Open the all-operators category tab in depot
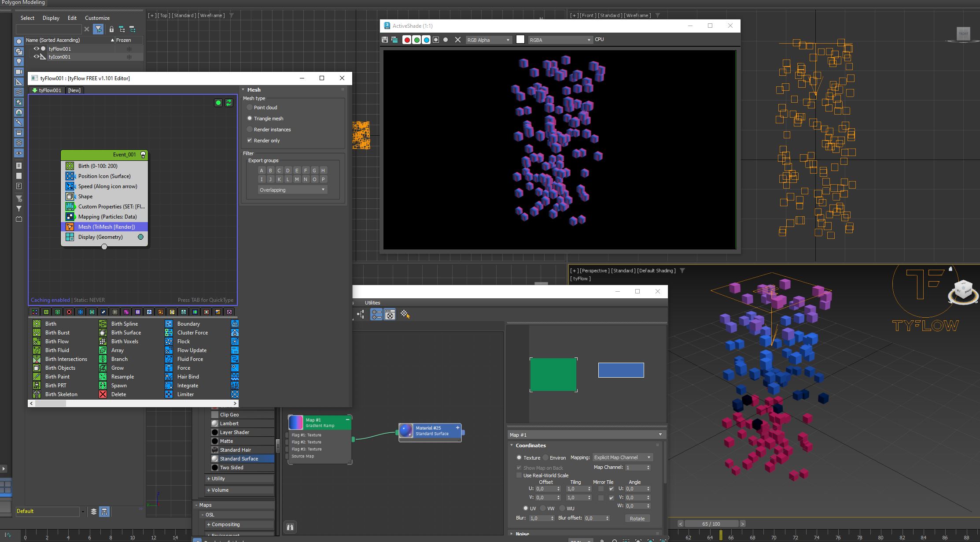Image resolution: width=980 pixels, height=542 pixels. [35, 312]
